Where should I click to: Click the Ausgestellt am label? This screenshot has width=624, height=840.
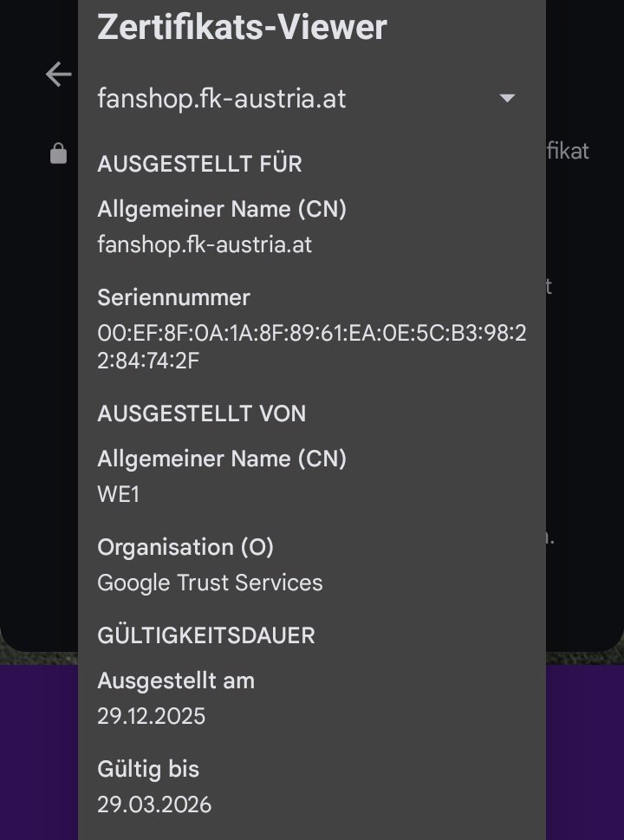[x=176, y=680]
